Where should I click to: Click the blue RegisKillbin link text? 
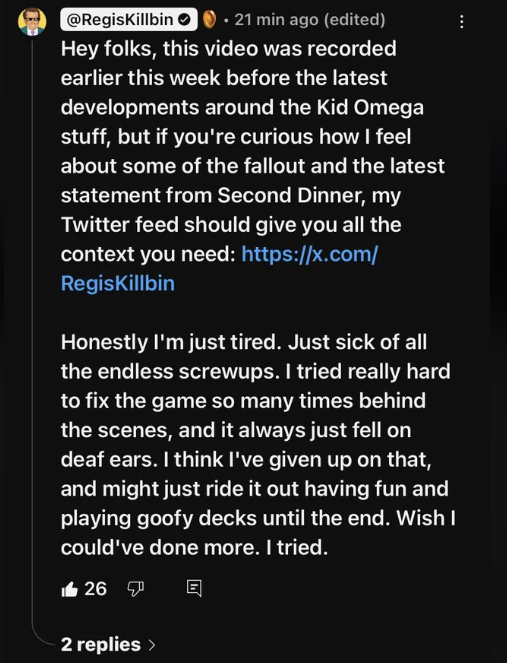coord(118,283)
